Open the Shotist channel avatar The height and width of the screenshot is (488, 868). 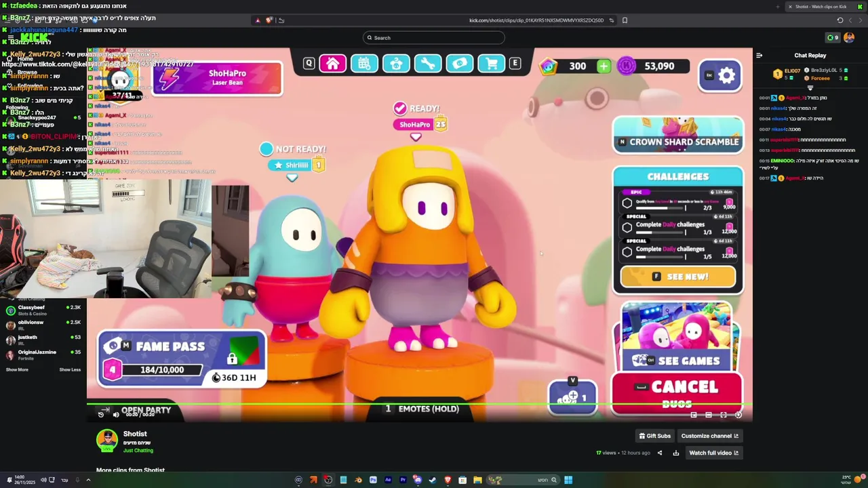[106, 441]
